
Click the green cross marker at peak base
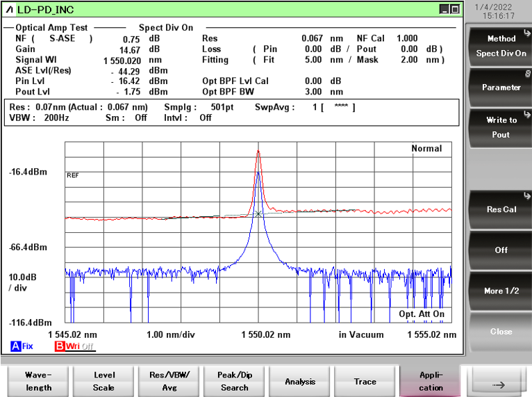[x=258, y=214]
